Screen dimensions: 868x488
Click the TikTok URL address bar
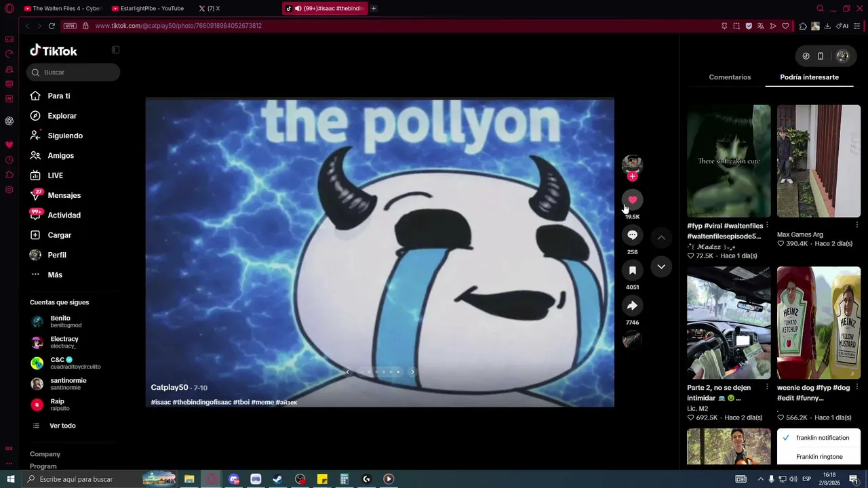point(178,26)
